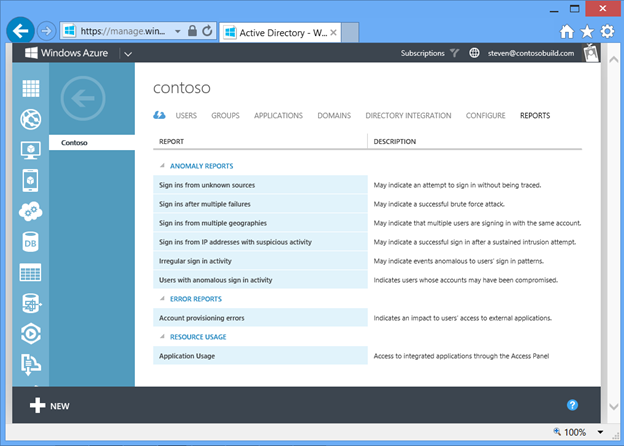
Task: Switch to the GROUPS tab
Action: click(x=225, y=116)
